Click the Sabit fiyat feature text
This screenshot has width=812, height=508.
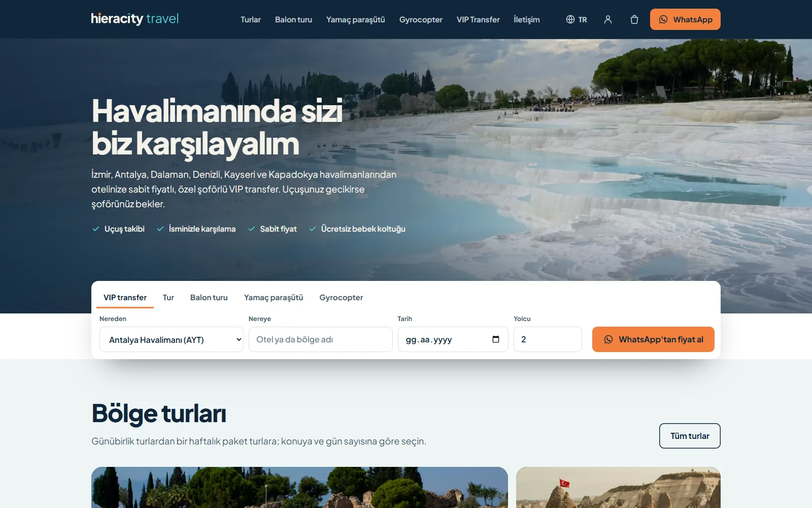[278, 229]
